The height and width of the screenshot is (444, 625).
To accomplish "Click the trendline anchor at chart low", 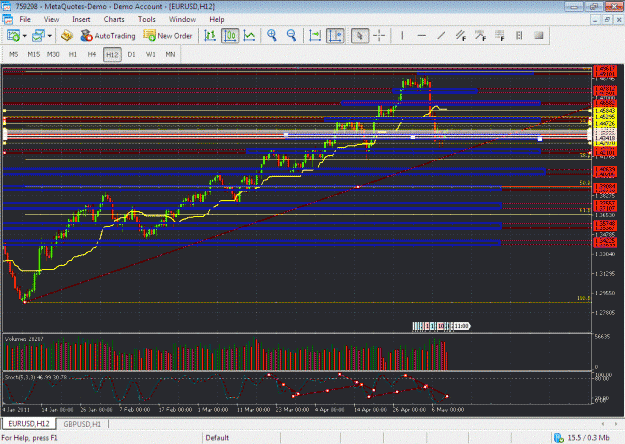I will [x=25, y=302].
